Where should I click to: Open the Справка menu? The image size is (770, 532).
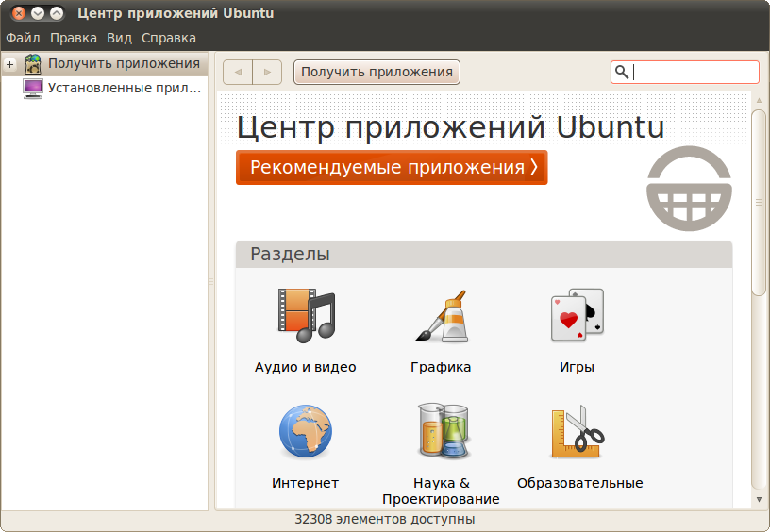click(168, 38)
